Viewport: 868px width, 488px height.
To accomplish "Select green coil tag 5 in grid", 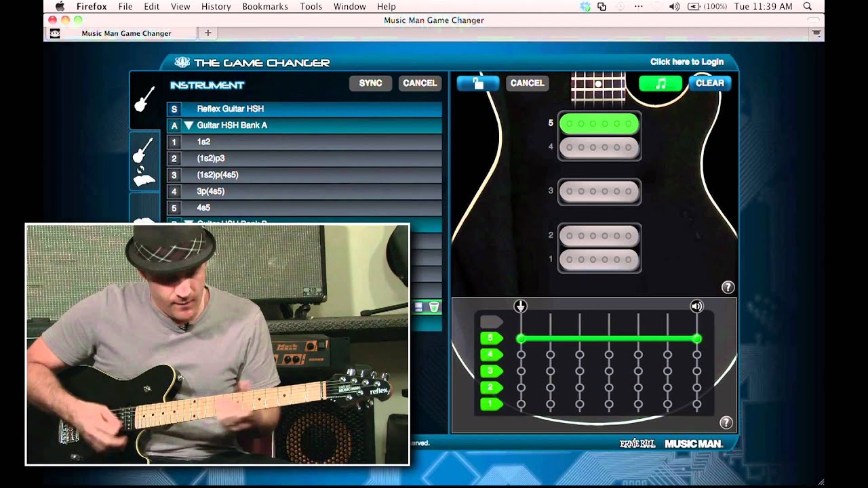I will point(491,338).
